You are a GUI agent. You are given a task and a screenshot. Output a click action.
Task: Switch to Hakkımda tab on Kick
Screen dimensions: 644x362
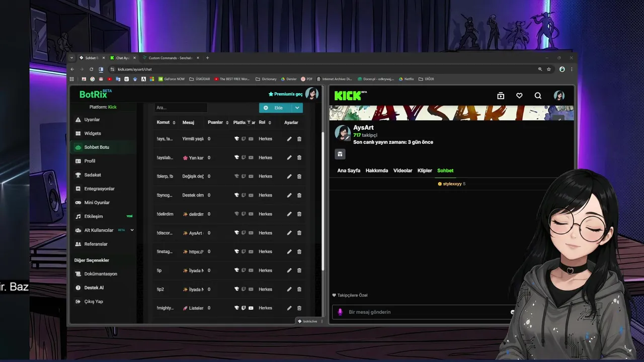coord(377,170)
